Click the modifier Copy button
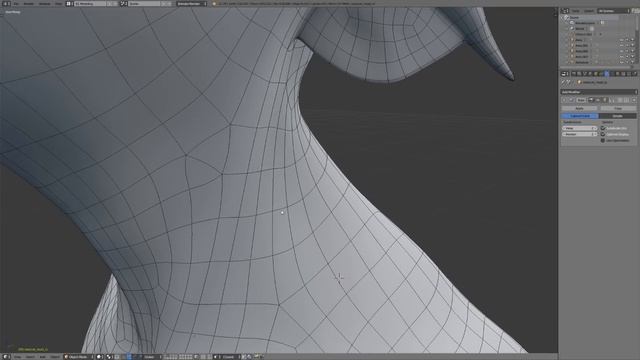 click(x=618, y=109)
